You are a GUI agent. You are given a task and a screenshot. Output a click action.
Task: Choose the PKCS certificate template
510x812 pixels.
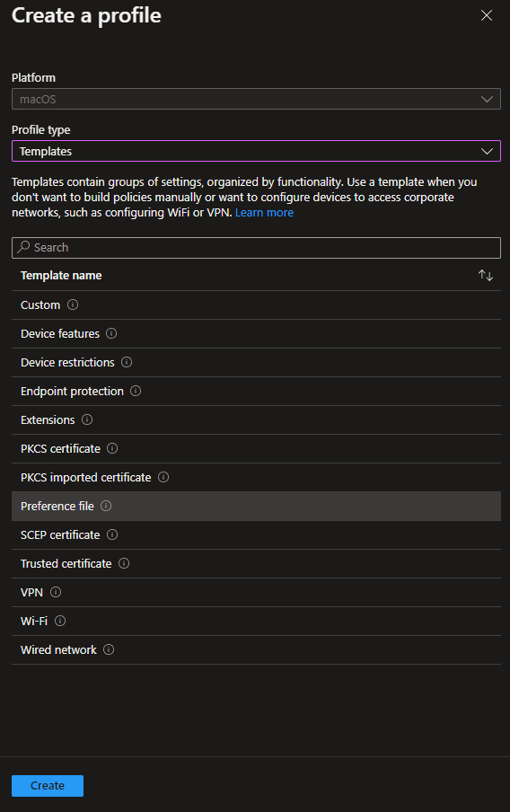point(256,449)
